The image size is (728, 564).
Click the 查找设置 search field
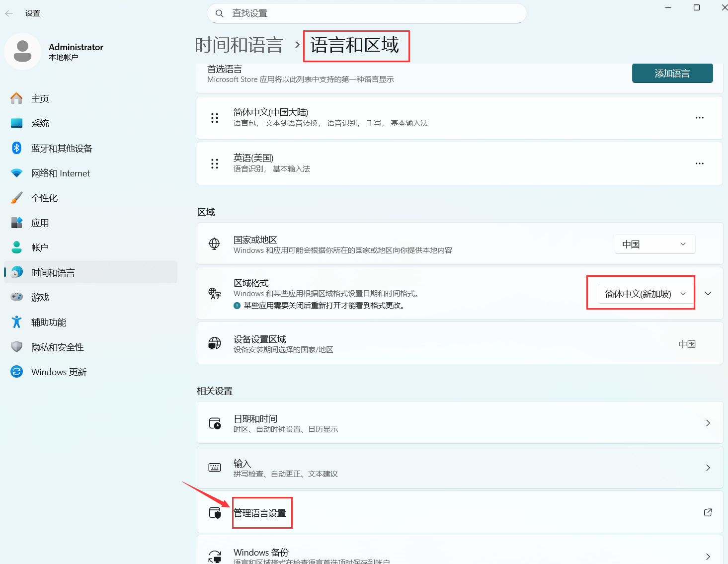373,13
